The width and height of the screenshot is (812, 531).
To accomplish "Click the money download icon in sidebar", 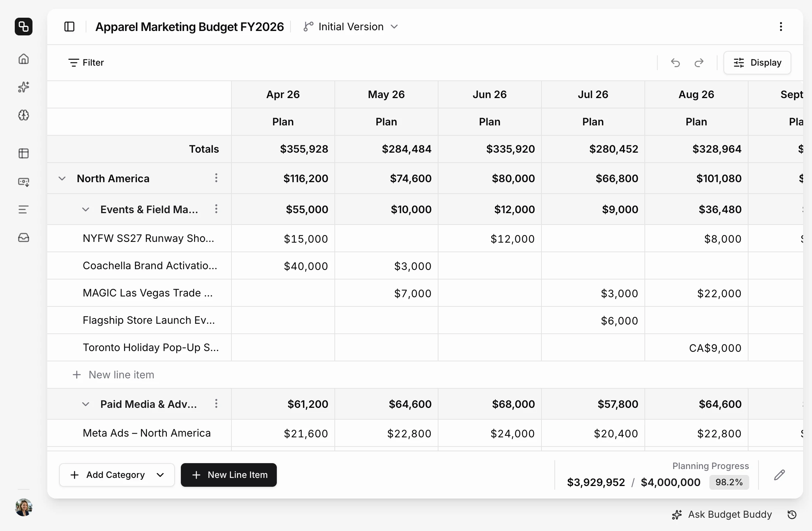I will 24,182.
